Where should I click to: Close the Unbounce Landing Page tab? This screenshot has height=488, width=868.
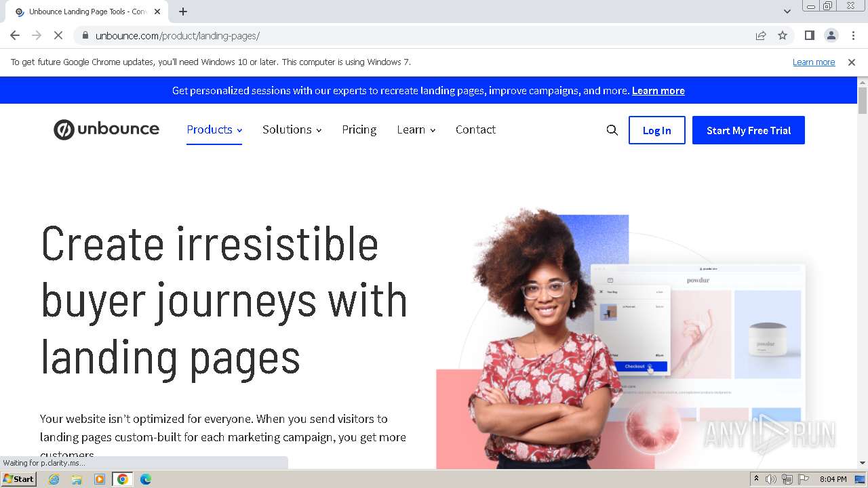(x=157, y=12)
